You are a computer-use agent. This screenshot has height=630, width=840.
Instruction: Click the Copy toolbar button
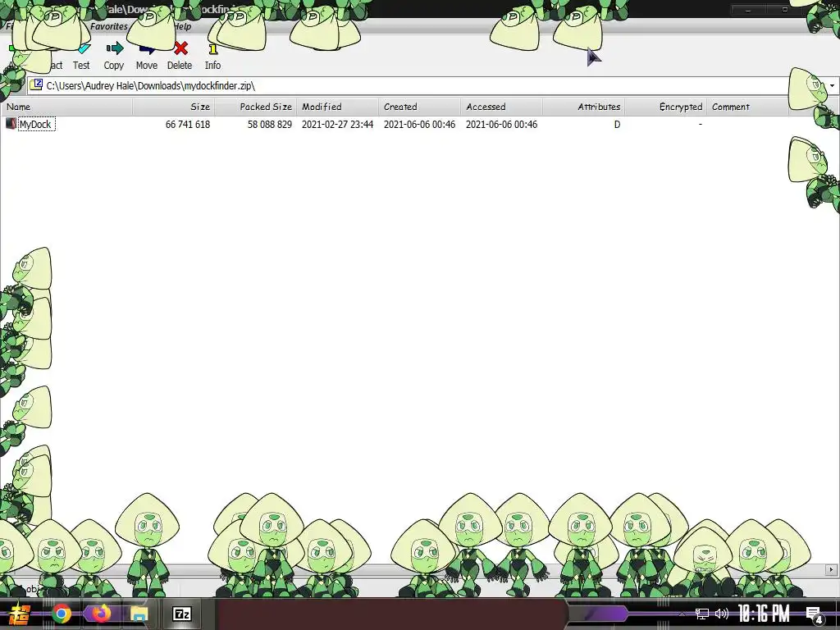coord(113,56)
